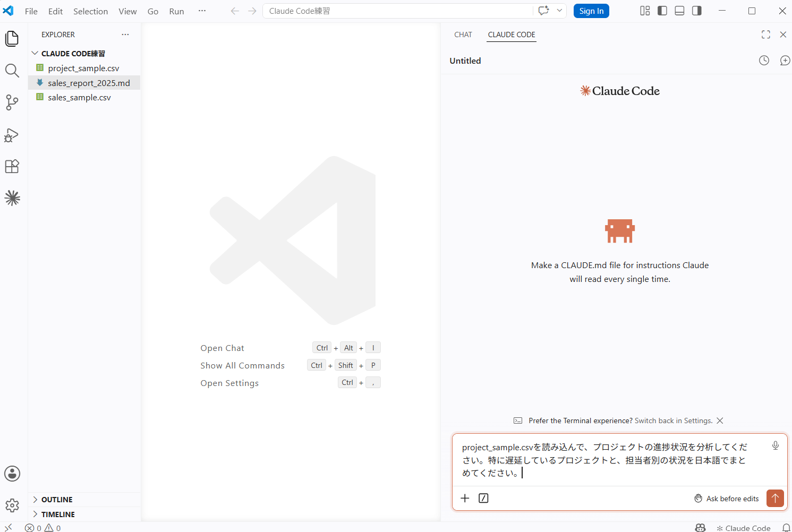Image resolution: width=792 pixels, height=532 pixels.
Task: Open sales_report_2025.md file
Action: [x=84, y=83]
